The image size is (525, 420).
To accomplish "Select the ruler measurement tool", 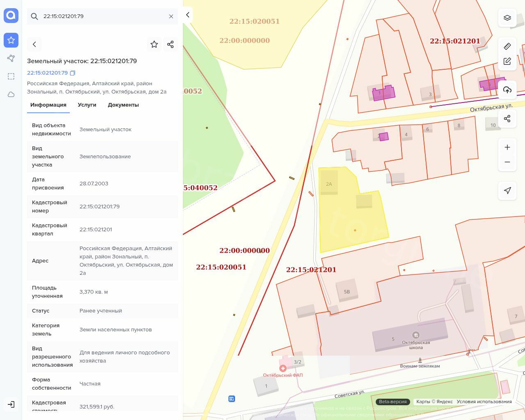I will (507, 46).
